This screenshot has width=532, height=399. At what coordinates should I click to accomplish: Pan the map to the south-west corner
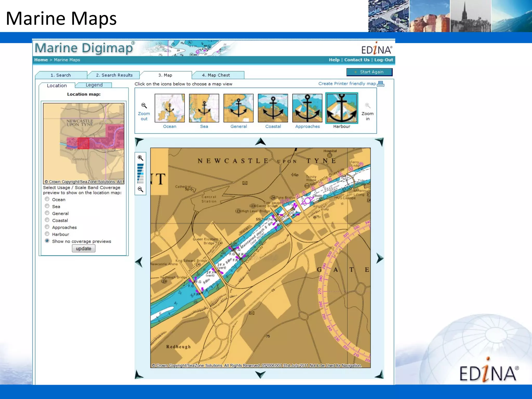pyautogui.click(x=139, y=374)
